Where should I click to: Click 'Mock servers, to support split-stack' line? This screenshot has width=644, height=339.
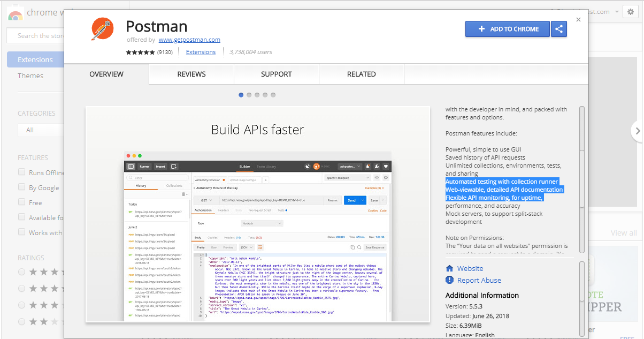click(494, 214)
